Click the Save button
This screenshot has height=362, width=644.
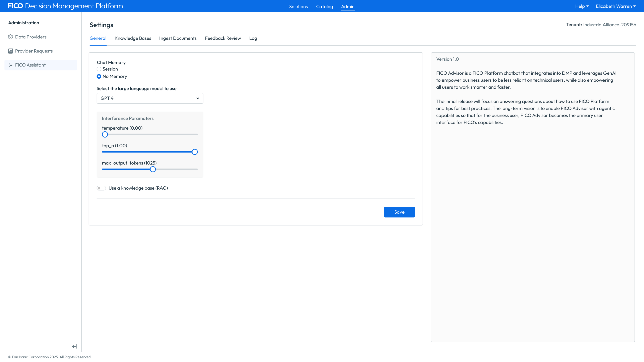tap(399, 212)
